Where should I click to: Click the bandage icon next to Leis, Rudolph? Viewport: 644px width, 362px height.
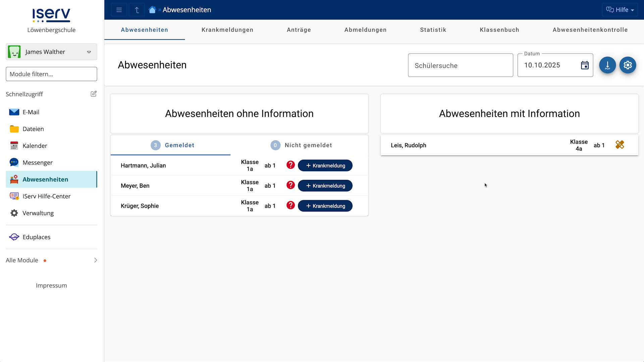tap(620, 144)
